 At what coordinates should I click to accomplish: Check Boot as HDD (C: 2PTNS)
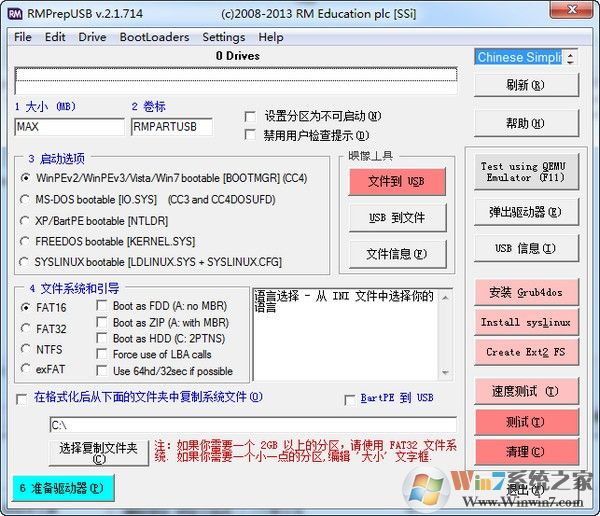tap(102, 338)
